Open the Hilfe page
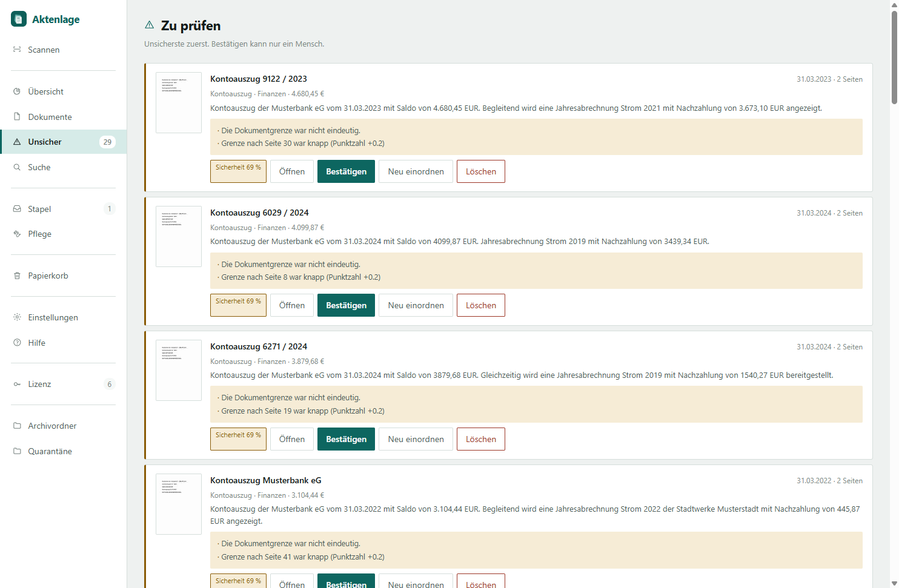899x588 pixels. point(63,343)
